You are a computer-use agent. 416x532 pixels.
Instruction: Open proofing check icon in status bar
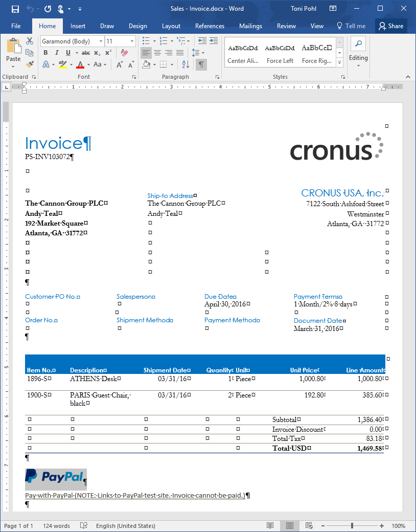pos(84,526)
